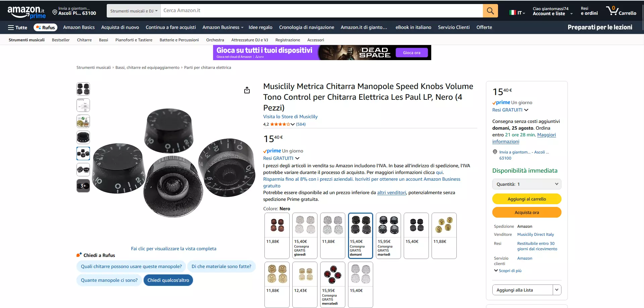Open Pianoforti e Tastiere category tab
Viewport: 644px width, 308px height.
click(134, 40)
